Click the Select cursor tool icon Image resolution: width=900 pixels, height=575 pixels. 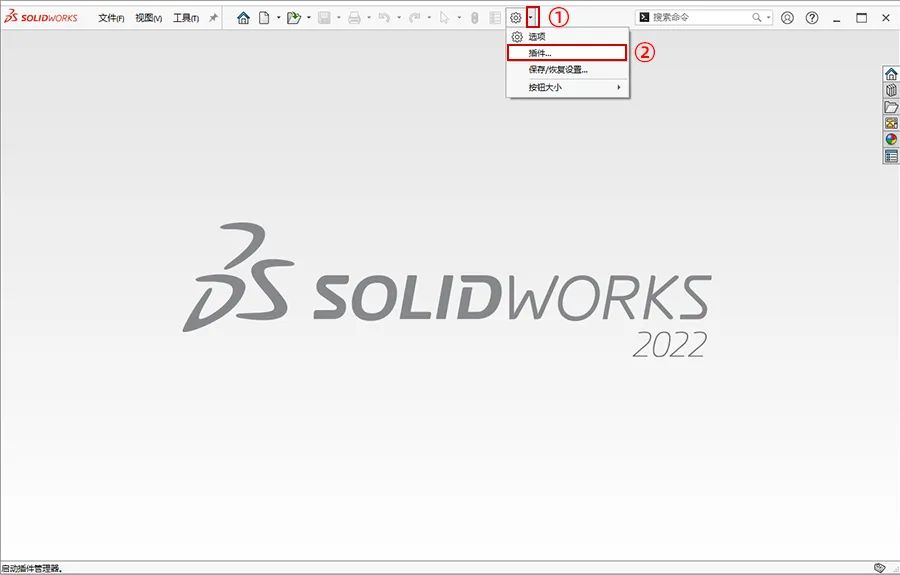[444, 18]
